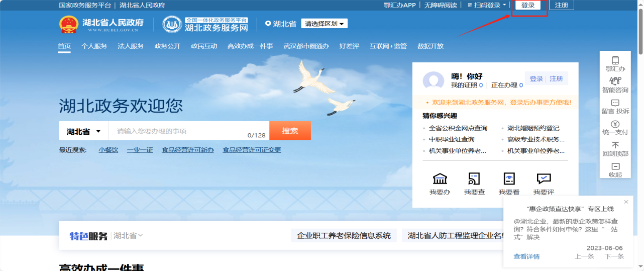
Task: Click 正在办理 count
Action: coord(507,85)
